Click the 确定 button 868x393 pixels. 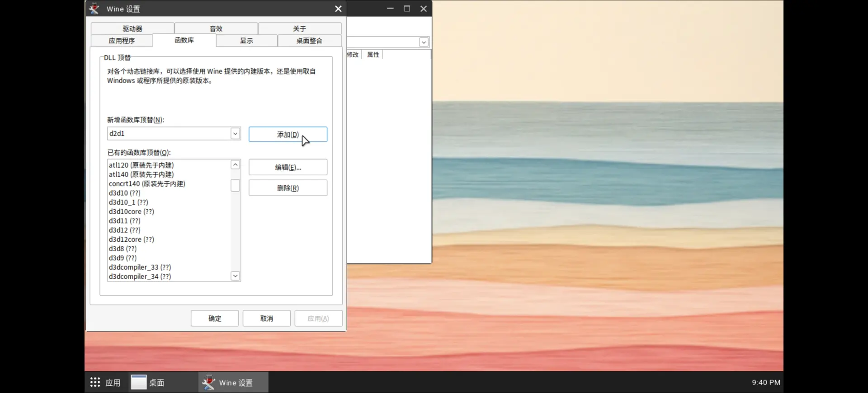(215, 318)
